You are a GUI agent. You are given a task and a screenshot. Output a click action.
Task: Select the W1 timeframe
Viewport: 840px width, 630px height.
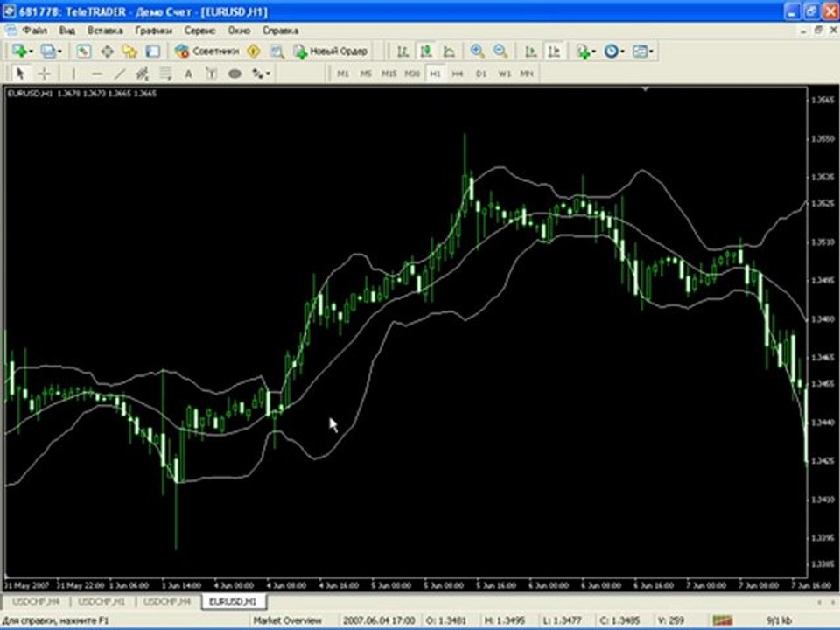(504, 73)
